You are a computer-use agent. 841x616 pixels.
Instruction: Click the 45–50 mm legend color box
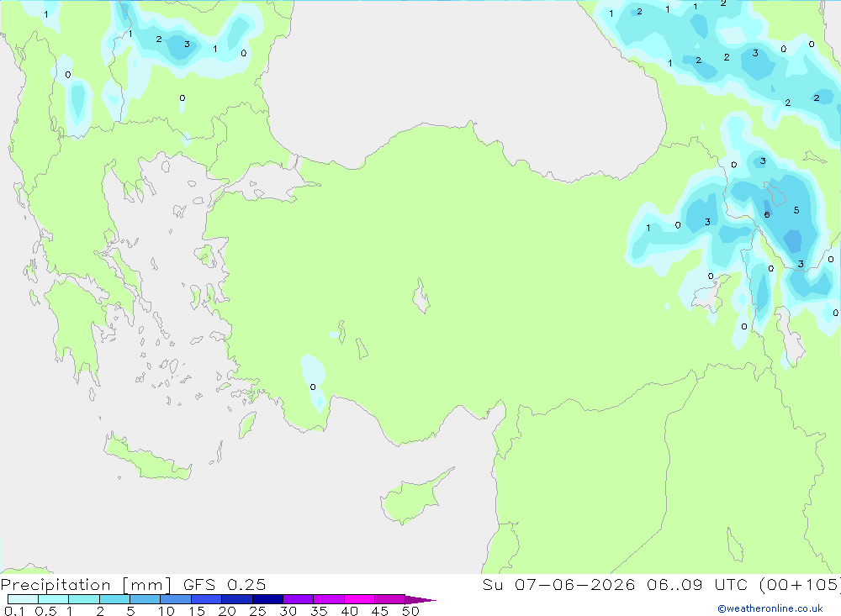(390, 599)
